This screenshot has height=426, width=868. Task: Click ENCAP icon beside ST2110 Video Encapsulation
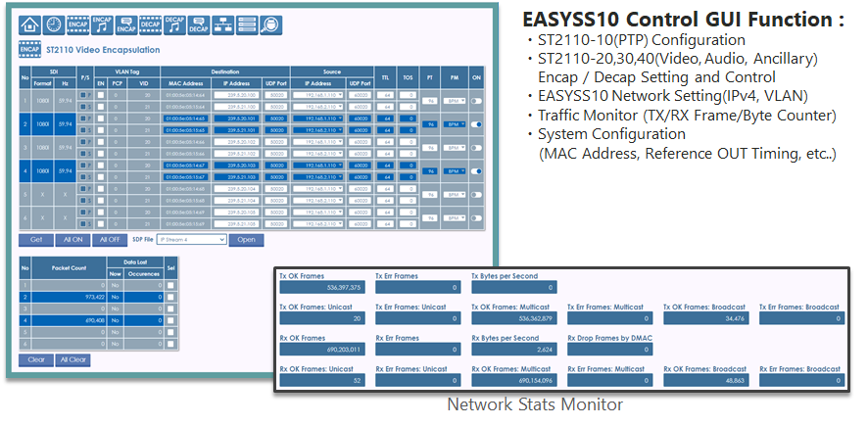pyautogui.click(x=29, y=49)
